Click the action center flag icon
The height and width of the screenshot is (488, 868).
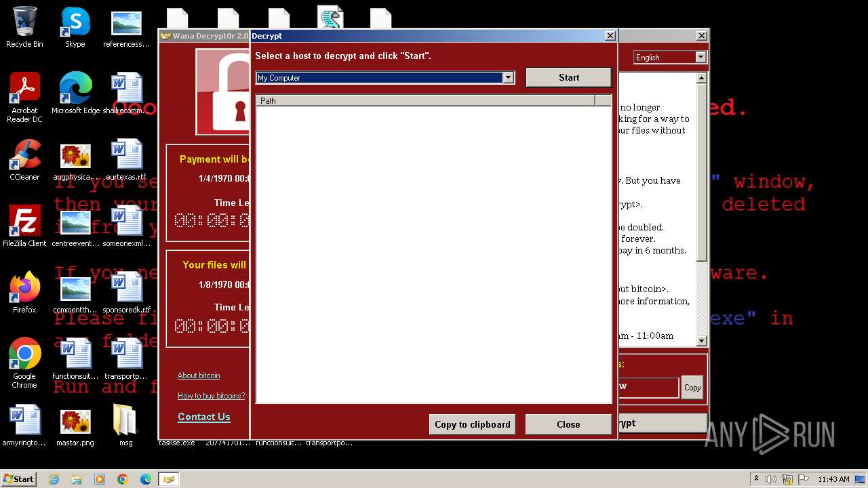tap(804, 479)
